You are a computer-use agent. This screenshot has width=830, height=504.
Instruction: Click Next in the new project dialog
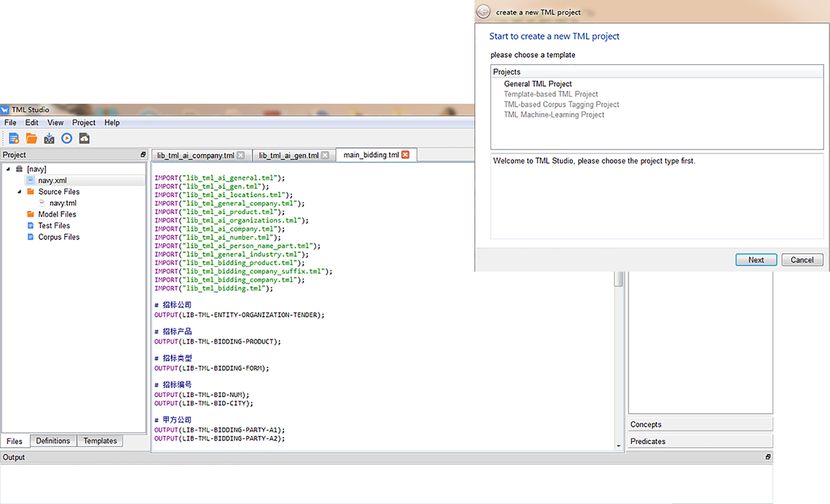point(756,260)
